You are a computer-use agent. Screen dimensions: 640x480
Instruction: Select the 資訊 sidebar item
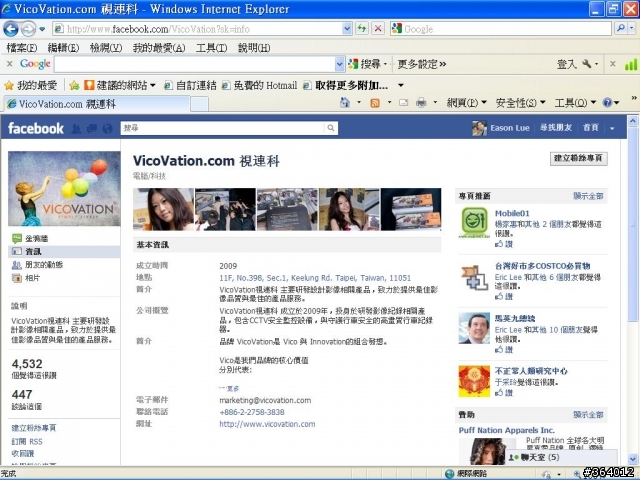tap(64, 251)
